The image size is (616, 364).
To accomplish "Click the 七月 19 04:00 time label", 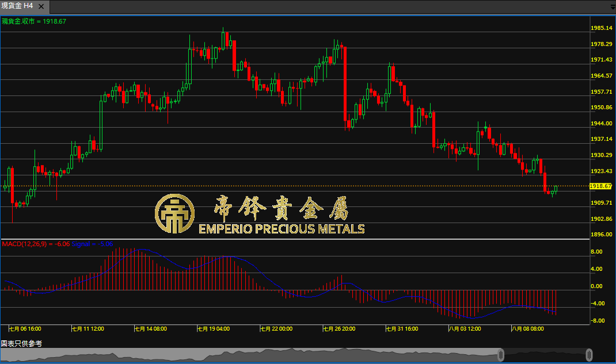I will (214, 329).
